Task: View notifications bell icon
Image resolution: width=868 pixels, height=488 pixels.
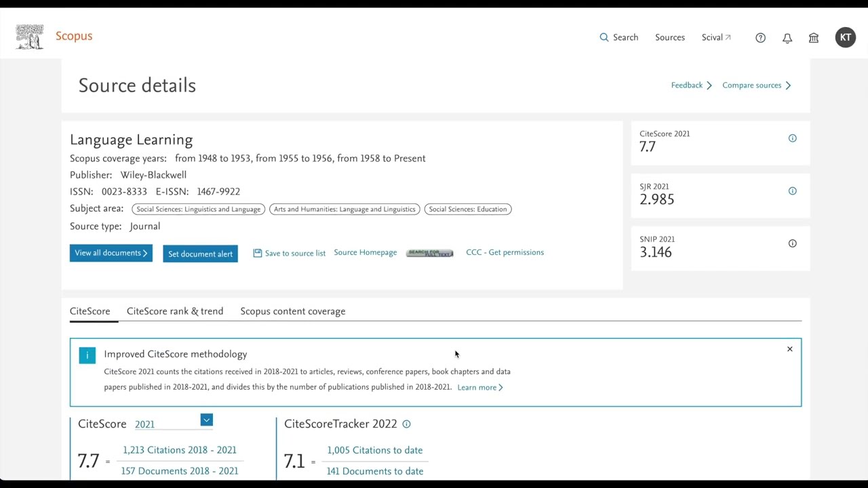Action: [787, 38]
